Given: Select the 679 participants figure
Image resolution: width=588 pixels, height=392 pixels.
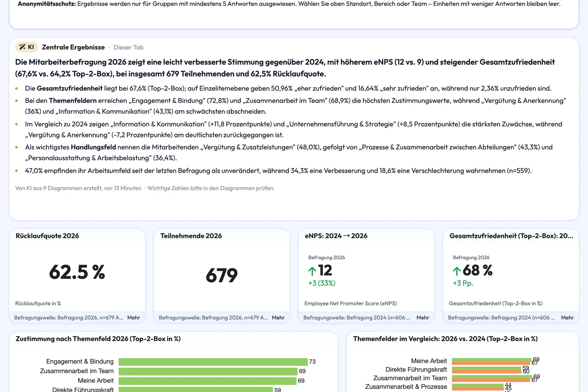Looking at the screenshot, I should click(x=222, y=275).
